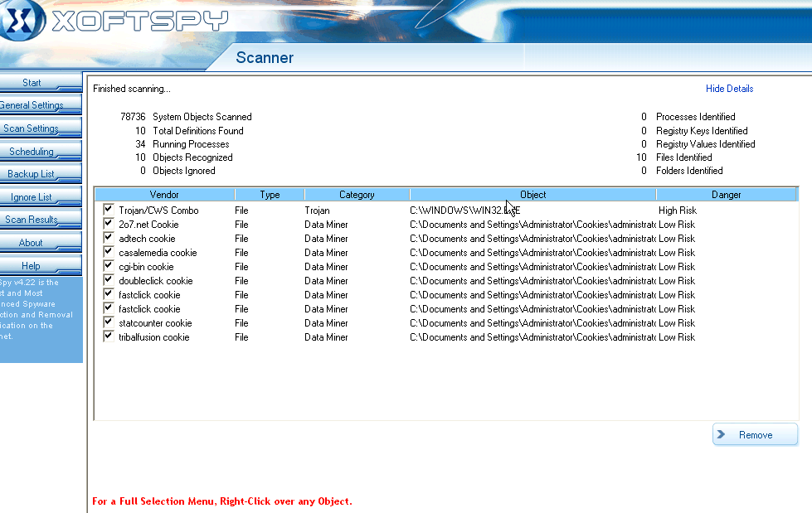Click the arrow icon on Remove button
Image resolution: width=812 pixels, height=513 pixels.
722,434
